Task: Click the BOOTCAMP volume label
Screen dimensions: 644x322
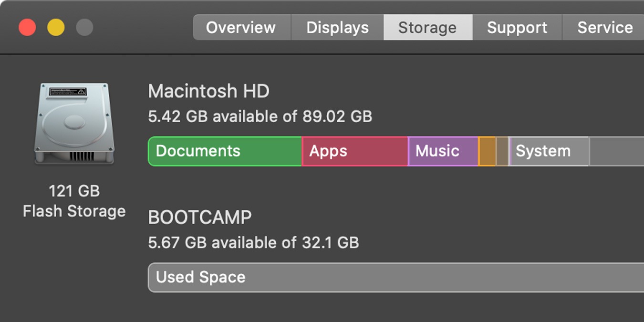Action: [x=200, y=217]
